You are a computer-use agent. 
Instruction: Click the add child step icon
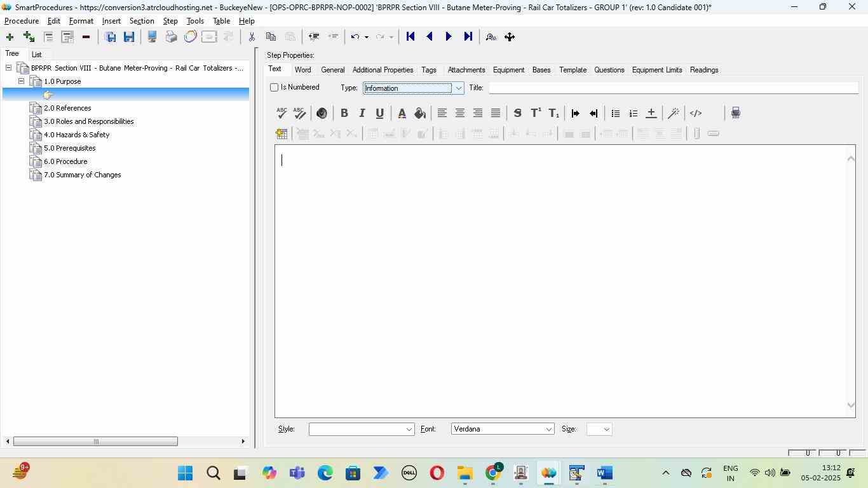point(29,37)
